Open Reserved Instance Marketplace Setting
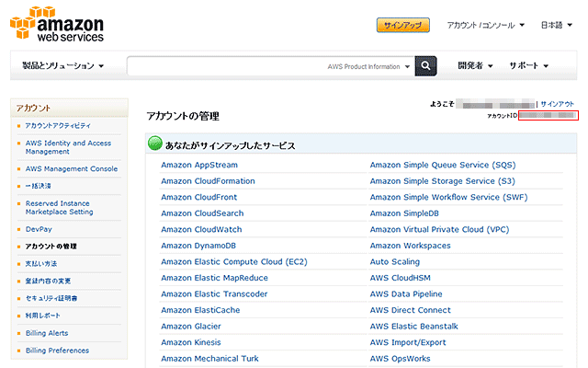588x368 pixels. point(59,208)
